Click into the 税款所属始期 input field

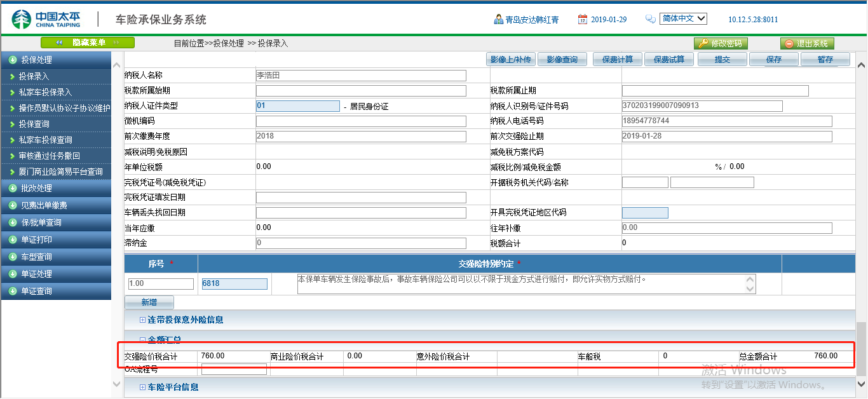pos(361,91)
